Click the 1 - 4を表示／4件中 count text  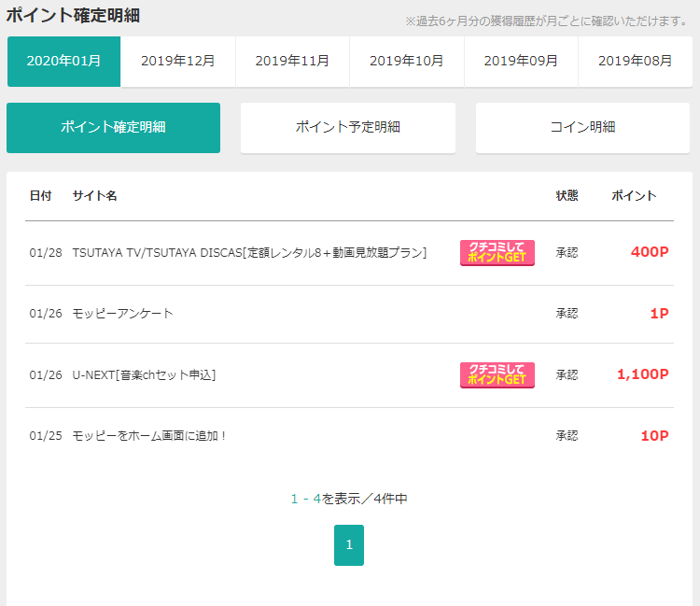349,499
